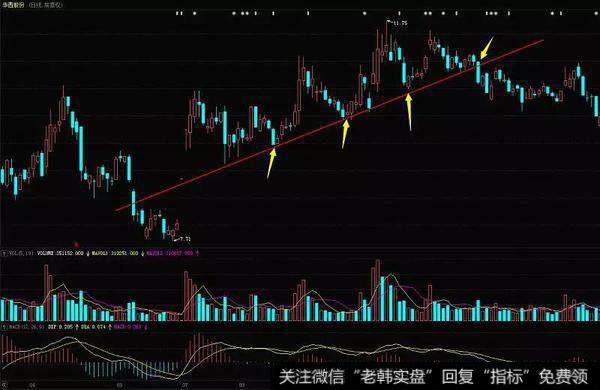Screen dimensions: 600x390
Task: Click the 06 month label on the date axis
Action: coord(119,385)
